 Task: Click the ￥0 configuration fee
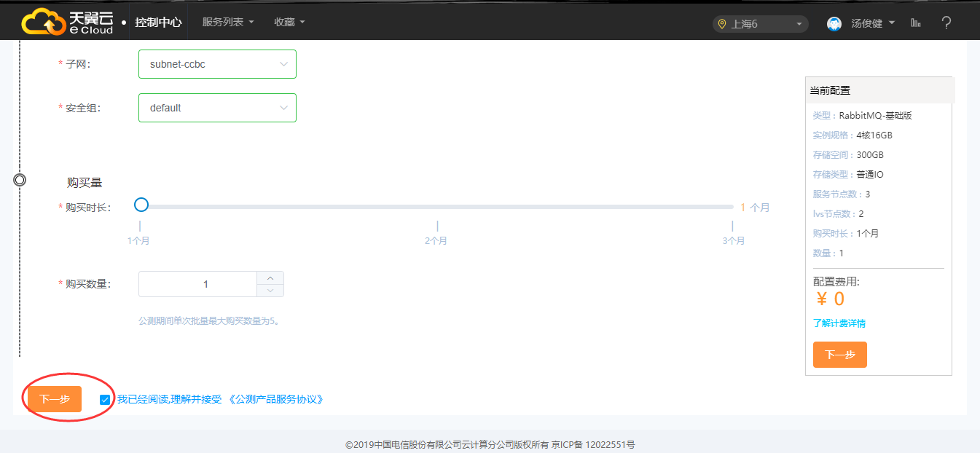(830, 299)
